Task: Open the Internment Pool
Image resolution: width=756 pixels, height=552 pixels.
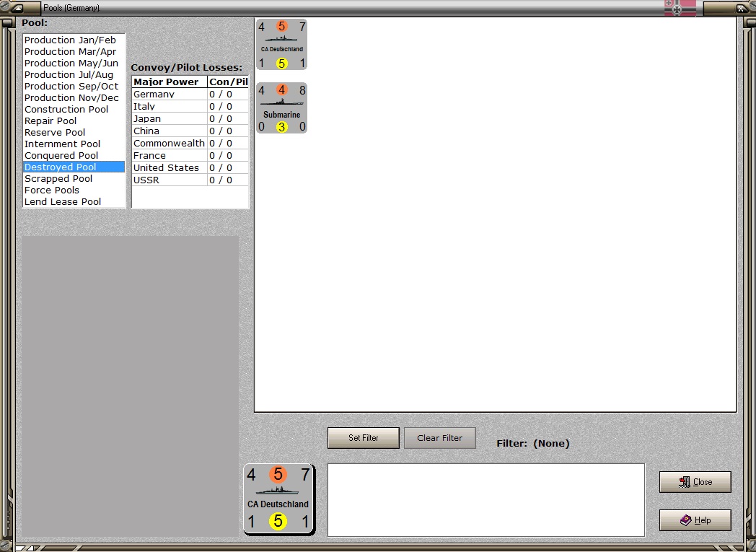Action: pos(74,144)
